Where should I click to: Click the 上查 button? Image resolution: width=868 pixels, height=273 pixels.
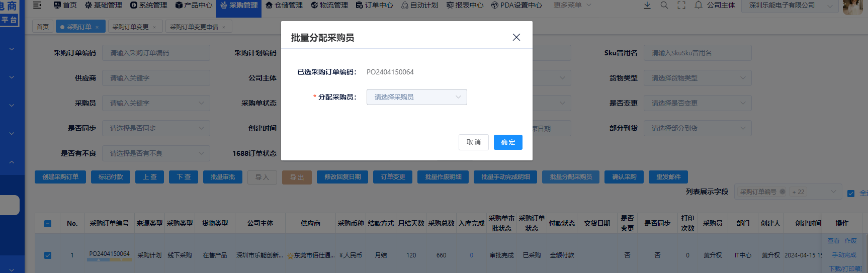click(149, 177)
